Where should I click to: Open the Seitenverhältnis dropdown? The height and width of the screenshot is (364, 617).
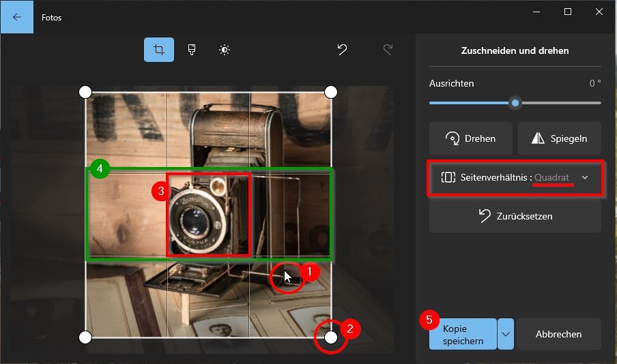(x=515, y=178)
